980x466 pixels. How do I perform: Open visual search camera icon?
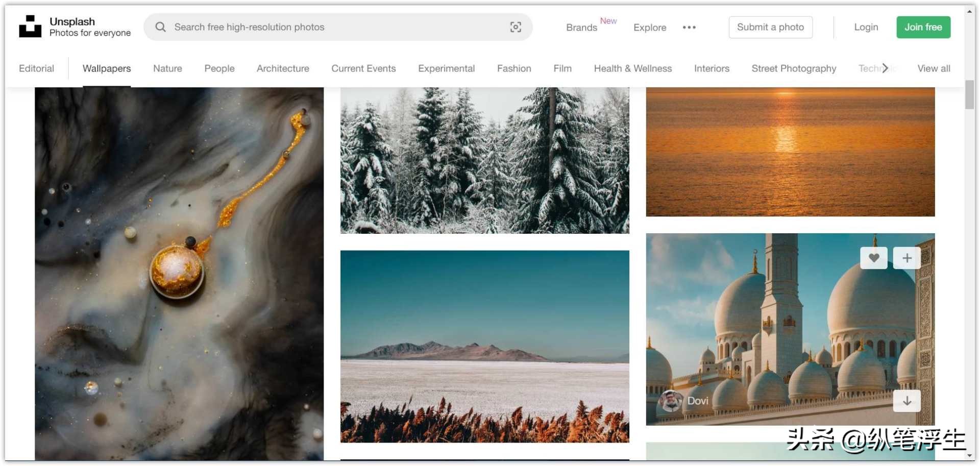tap(516, 27)
